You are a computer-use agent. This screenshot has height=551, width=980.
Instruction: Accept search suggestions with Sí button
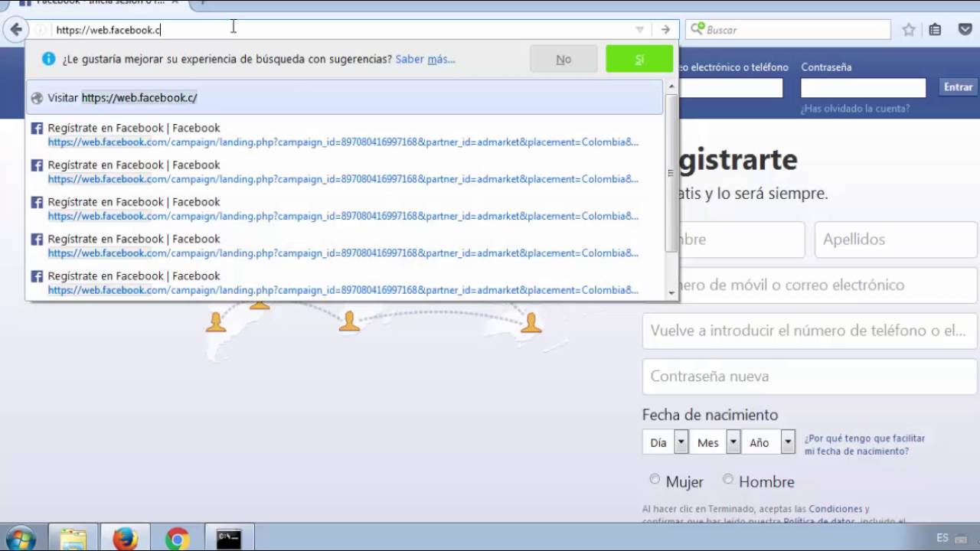[x=639, y=59]
